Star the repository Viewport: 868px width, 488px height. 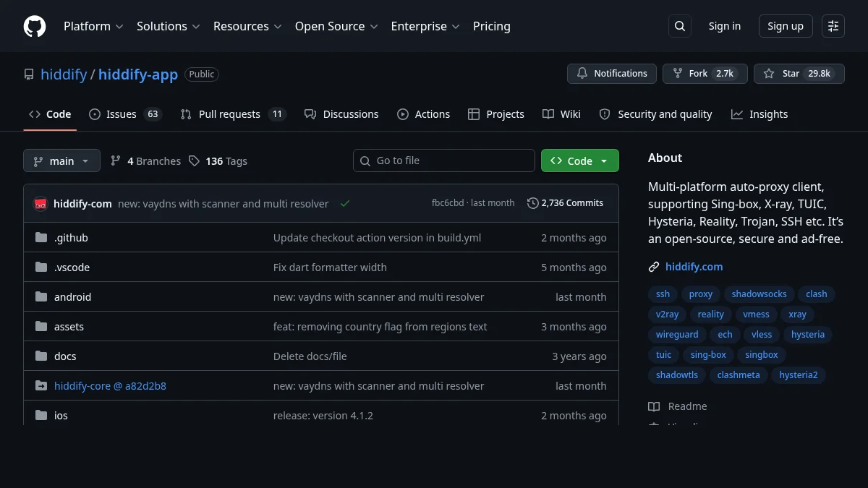(799, 74)
